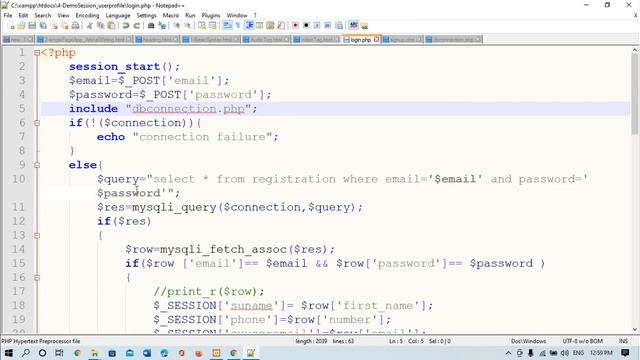
Task: Open the View menu
Action: click(x=63, y=16)
